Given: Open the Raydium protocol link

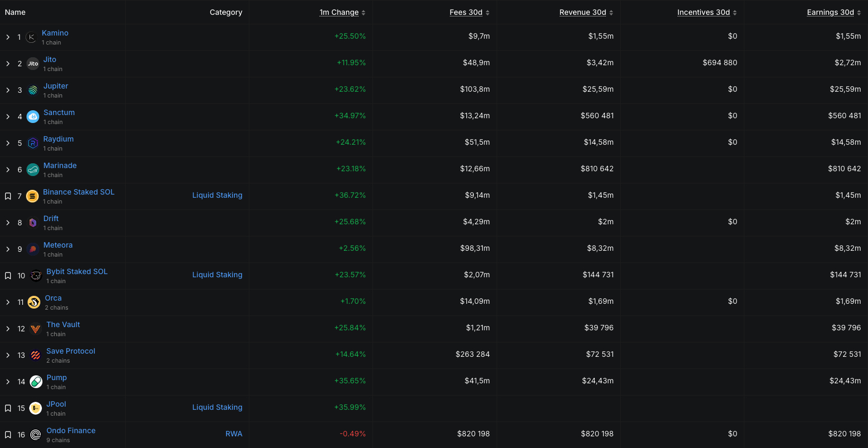Looking at the screenshot, I should click(x=58, y=139).
